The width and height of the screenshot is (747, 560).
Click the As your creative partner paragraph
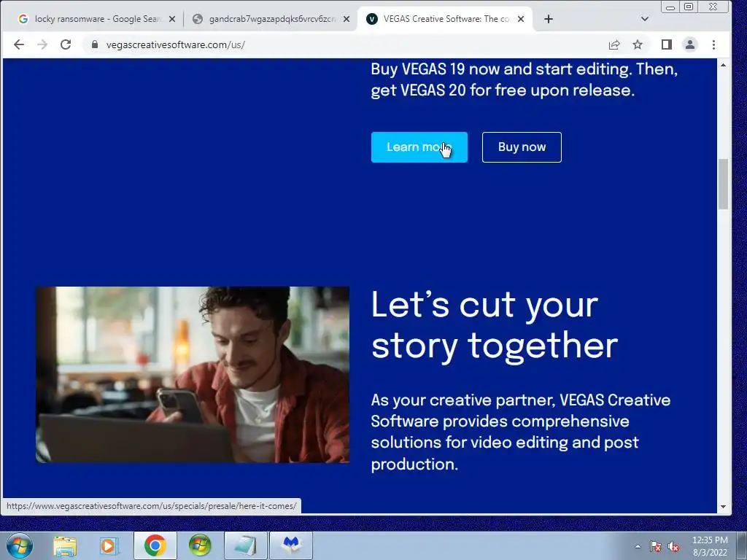(x=521, y=432)
